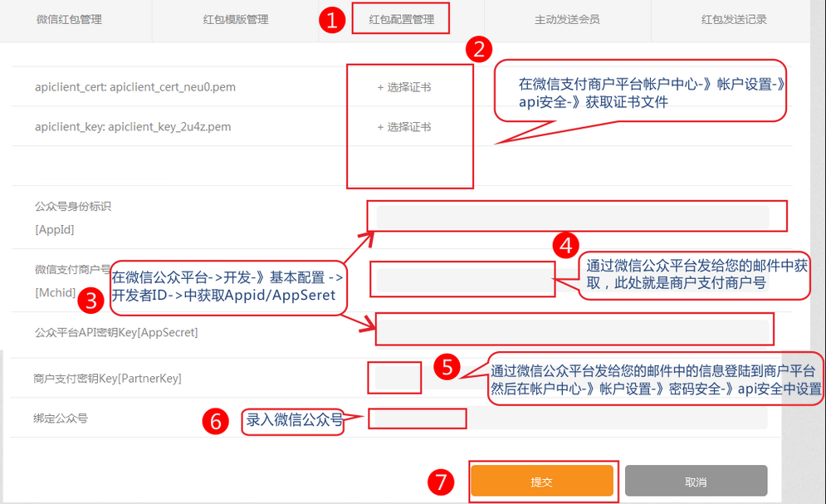Click the 绑定公众号 input field
The image size is (826, 504).
(419, 418)
